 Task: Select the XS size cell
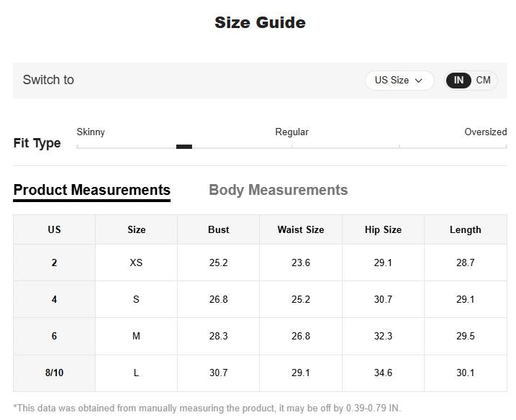136,262
